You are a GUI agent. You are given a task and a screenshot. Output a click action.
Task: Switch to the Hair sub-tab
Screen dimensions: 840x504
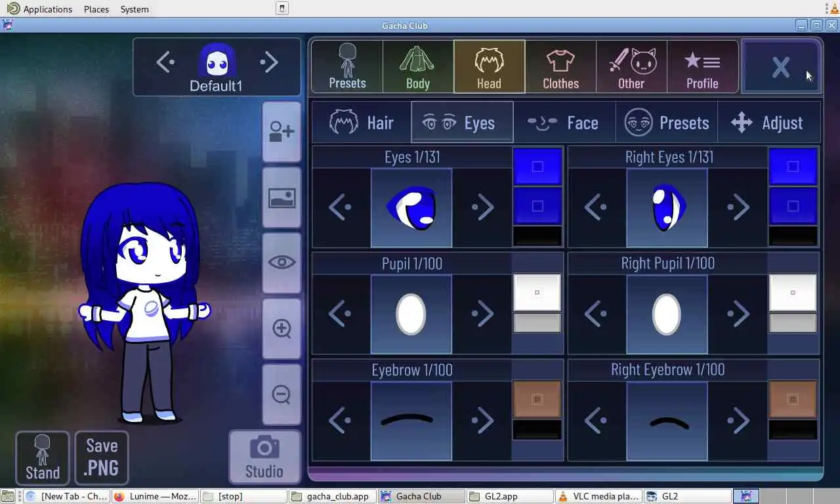pyautogui.click(x=362, y=123)
